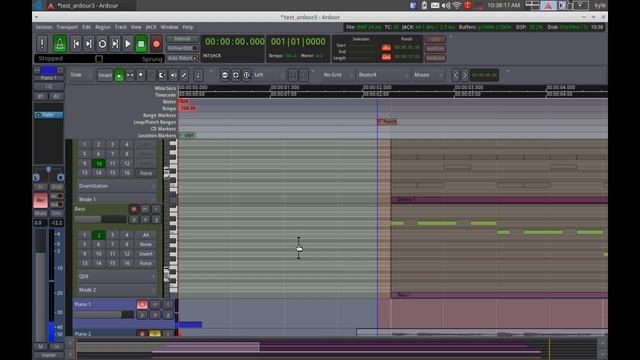Click the Punch marker in Loop/Punch ruler
Viewport: 640px width, 360px height.
[x=387, y=122]
